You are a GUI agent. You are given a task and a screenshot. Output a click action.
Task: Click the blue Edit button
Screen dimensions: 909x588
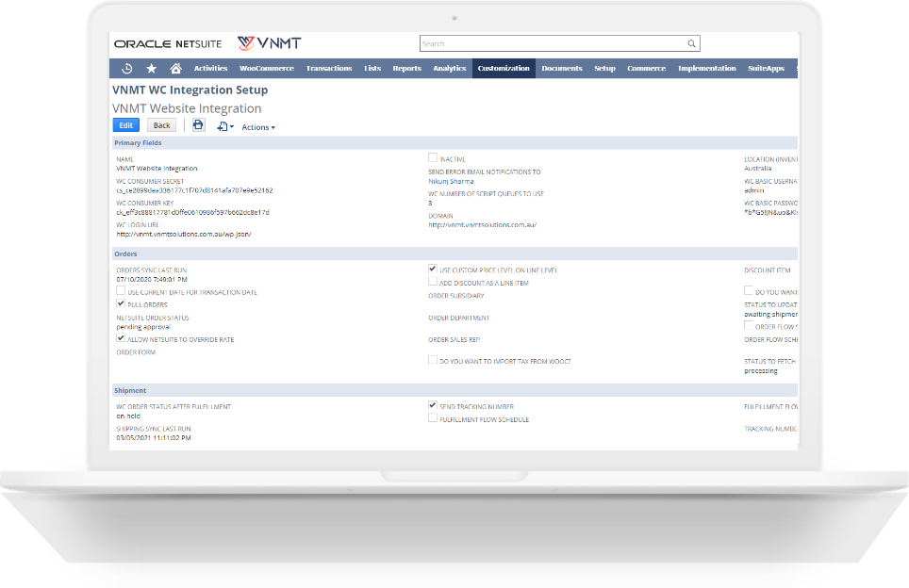coord(125,125)
